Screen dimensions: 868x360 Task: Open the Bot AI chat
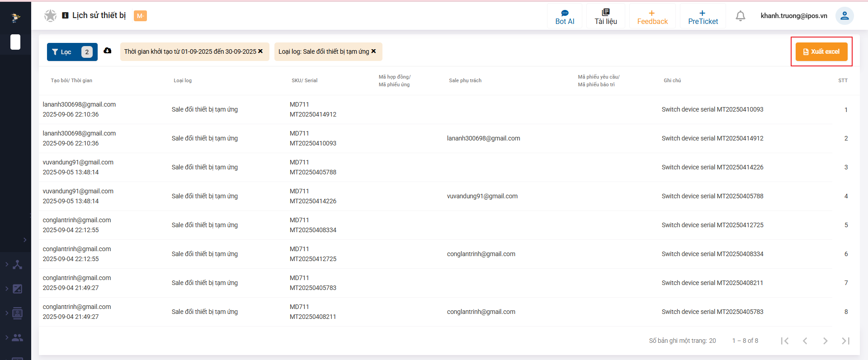click(x=565, y=17)
